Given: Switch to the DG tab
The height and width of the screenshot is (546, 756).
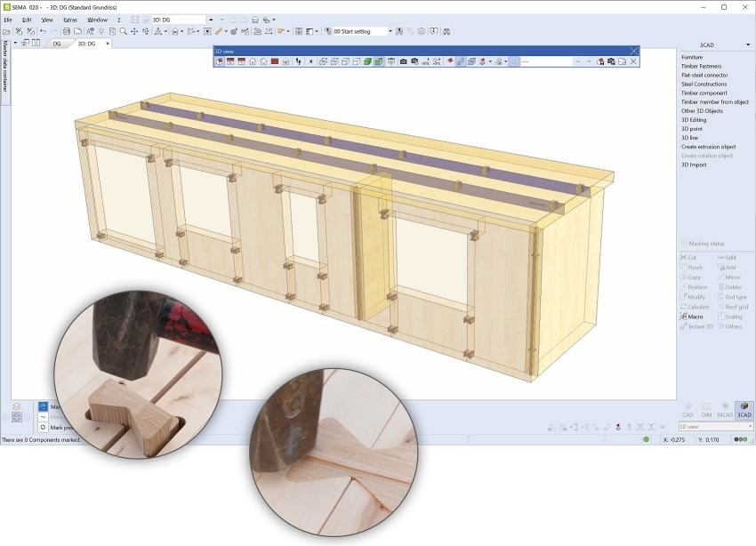Looking at the screenshot, I should point(57,44).
